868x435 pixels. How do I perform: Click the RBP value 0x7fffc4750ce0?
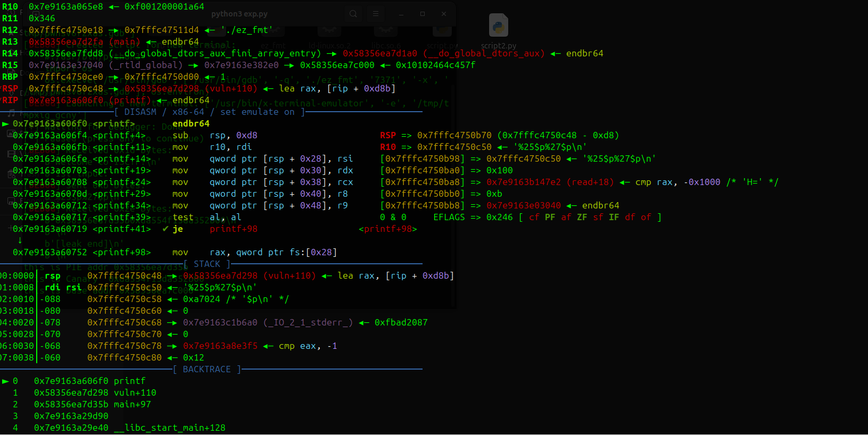[66, 77]
